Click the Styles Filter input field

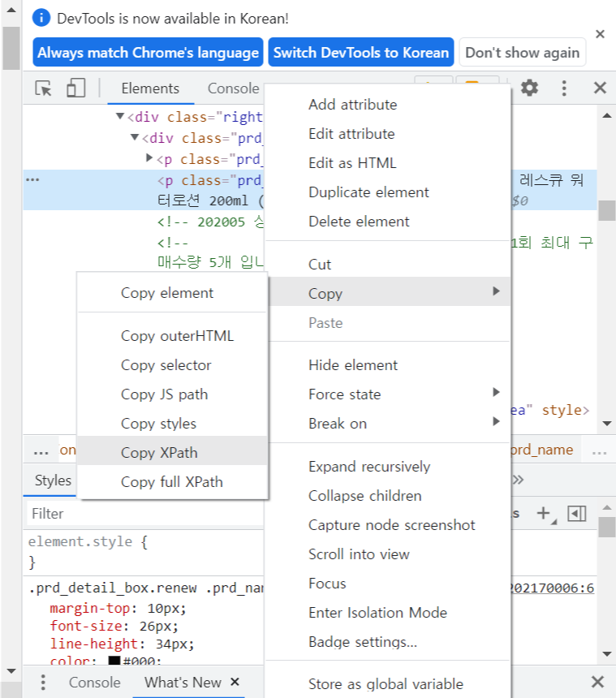point(146,514)
